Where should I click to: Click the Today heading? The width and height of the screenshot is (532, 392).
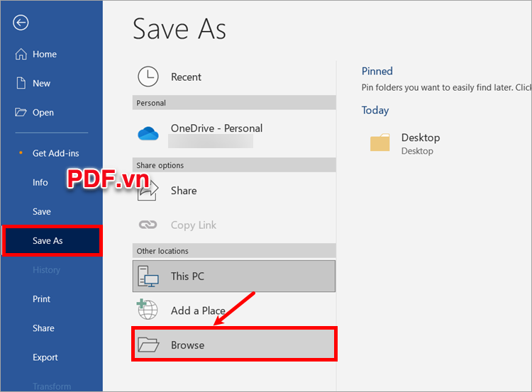(x=375, y=110)
